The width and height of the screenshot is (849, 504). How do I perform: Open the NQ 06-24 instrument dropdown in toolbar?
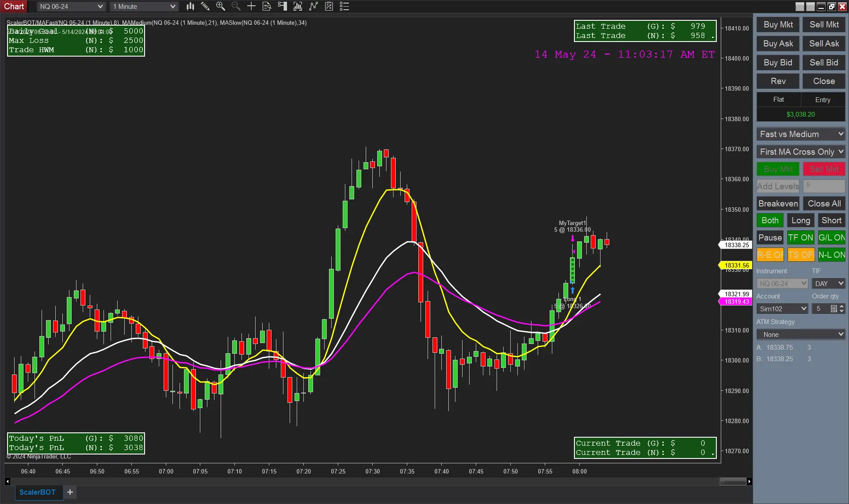click(x=71, y=6)
